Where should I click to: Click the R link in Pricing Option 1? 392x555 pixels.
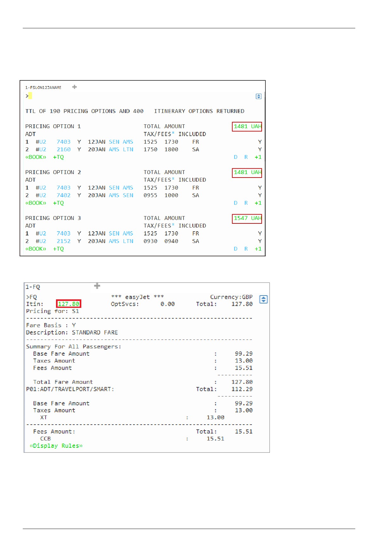tap(246, 157)
